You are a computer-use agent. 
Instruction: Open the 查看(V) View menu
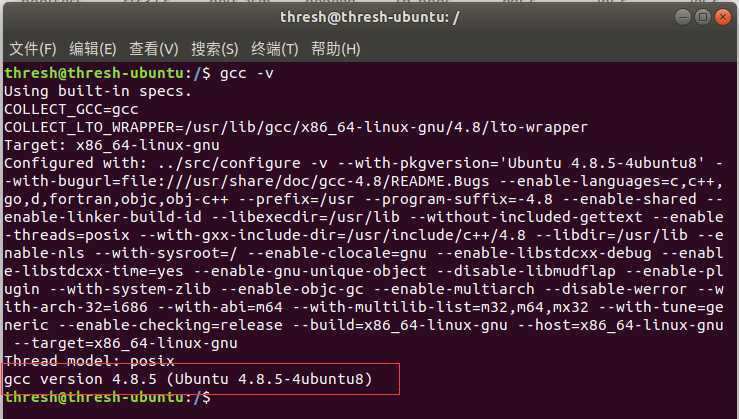coord(154,49)
